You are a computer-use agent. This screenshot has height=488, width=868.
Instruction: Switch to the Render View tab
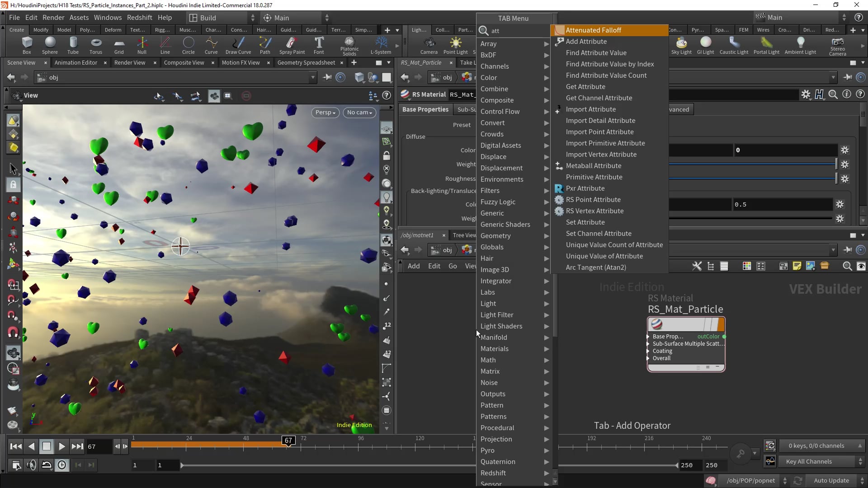(130, 63)
